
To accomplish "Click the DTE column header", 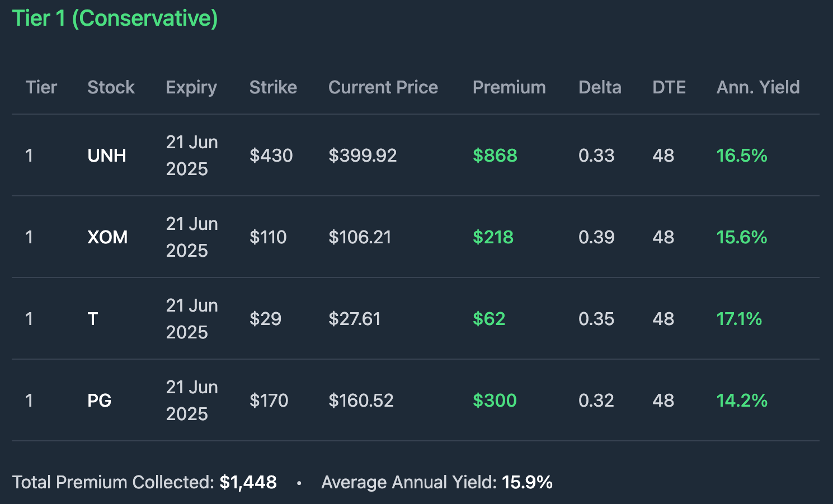I will [x=669, y=87].
